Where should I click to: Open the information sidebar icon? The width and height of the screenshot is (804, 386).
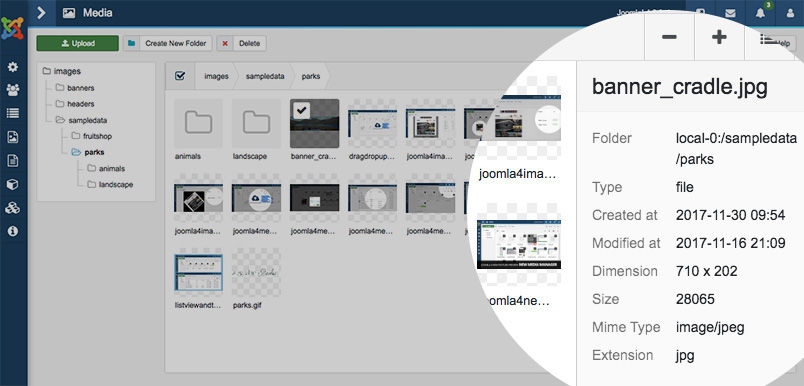pos(12,231)
